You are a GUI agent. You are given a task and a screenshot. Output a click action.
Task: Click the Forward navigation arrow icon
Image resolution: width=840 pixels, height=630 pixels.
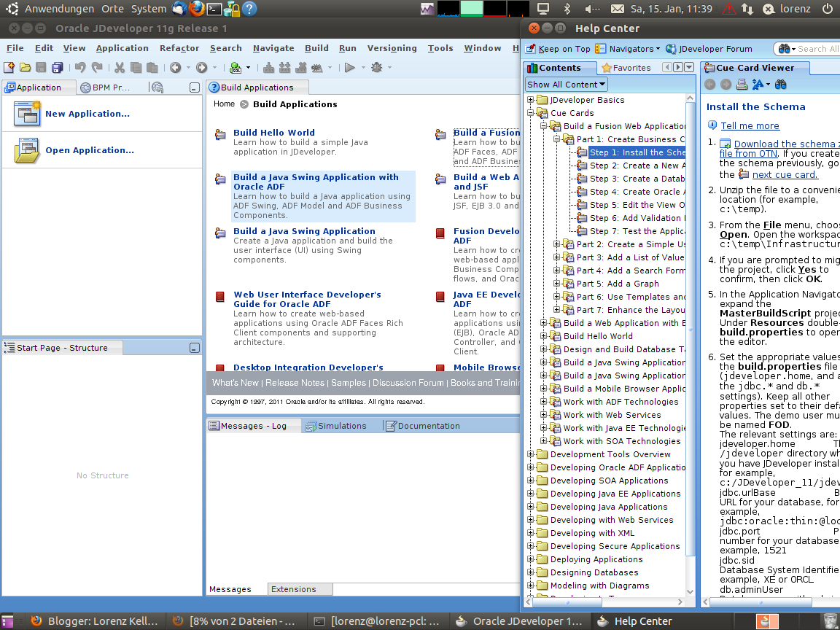click(x=201, y=68)
